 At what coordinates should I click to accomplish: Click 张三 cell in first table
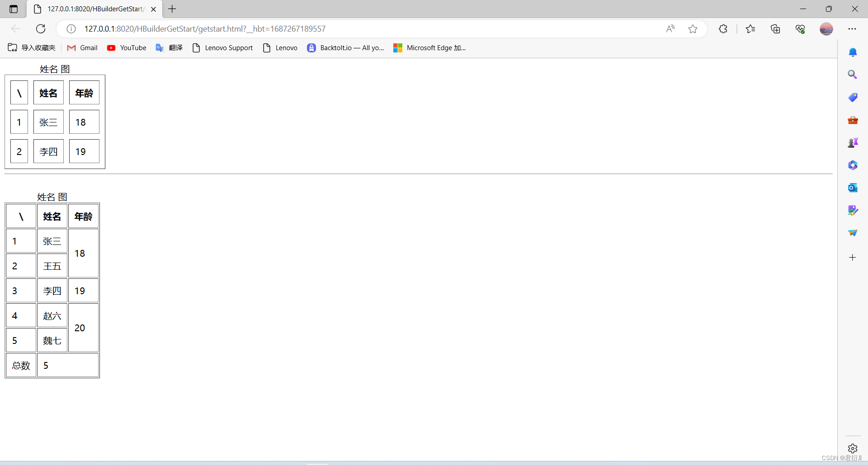pyautogui.click(x=48, y=122)
